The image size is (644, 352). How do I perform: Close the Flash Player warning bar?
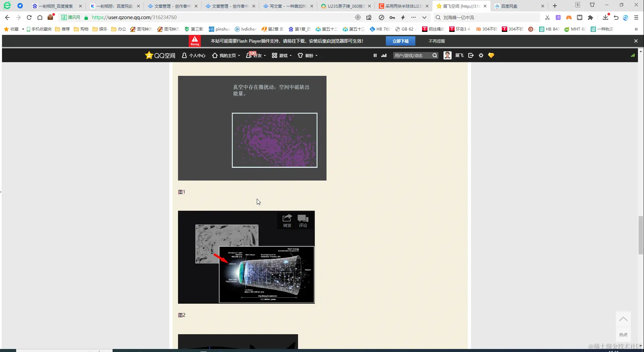(636, 41)
